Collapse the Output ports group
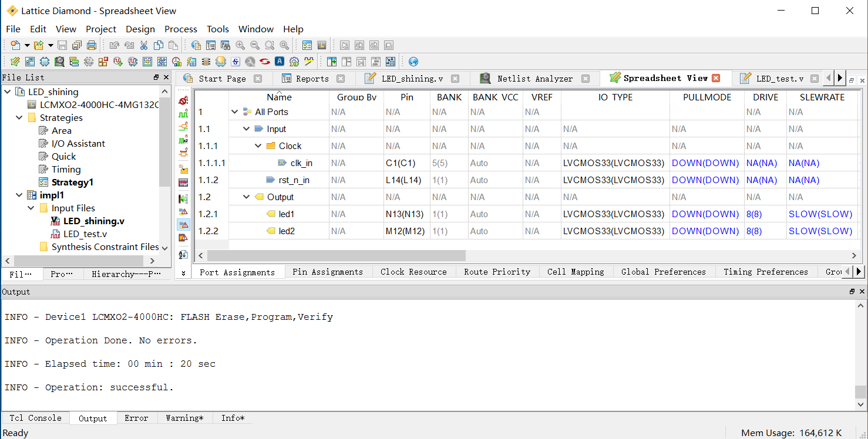The width and height of the screenshot is (868, 439). tap(247, 197)
